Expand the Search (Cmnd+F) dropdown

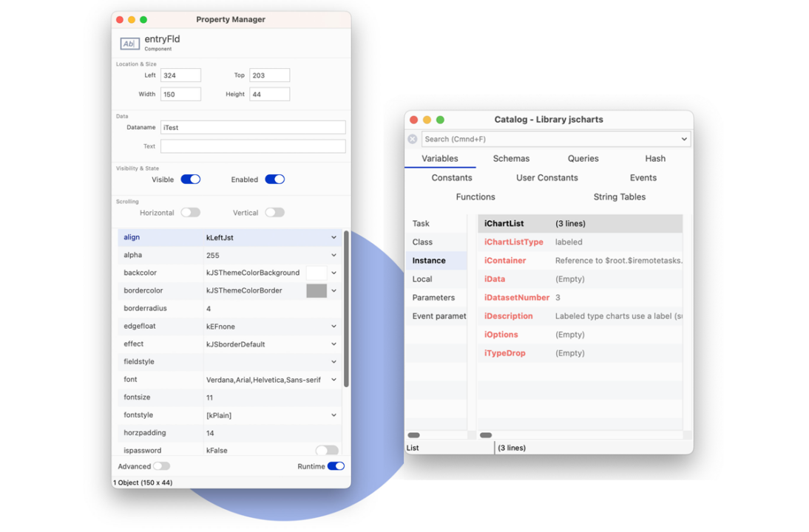pos(684,139)
